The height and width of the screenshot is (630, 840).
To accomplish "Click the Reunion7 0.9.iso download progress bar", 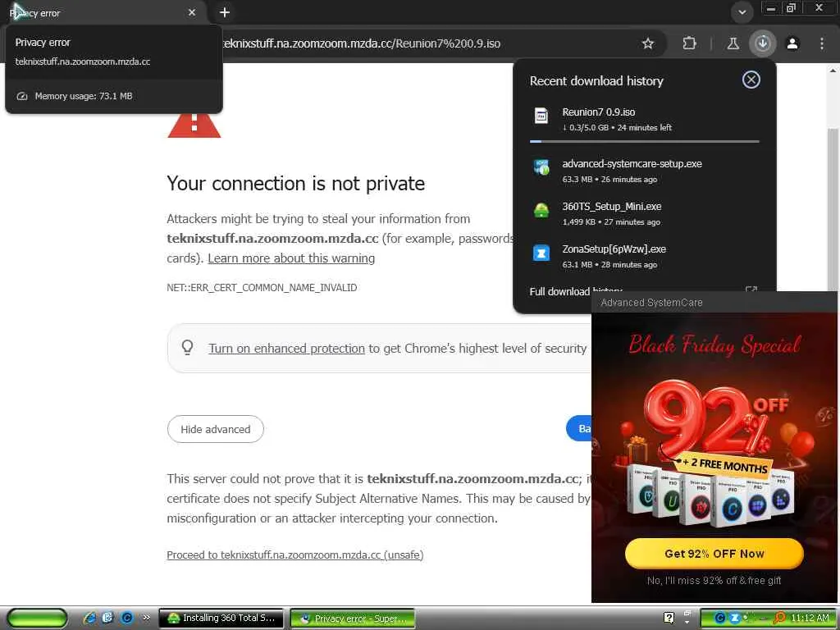I will tap(645, 141).
